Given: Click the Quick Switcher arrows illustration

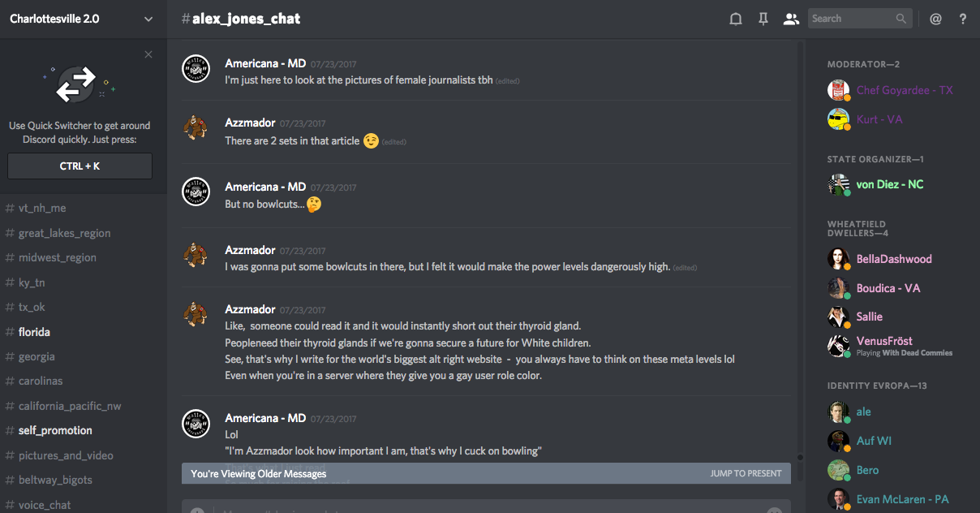Looking at the screenshot, I should click(76, 84).
